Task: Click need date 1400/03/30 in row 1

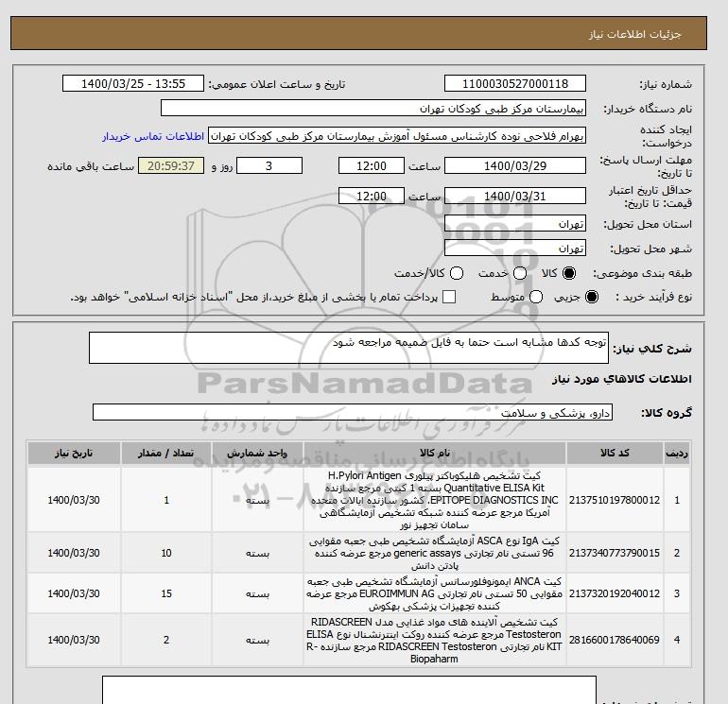Action: (x=74, y=500)
